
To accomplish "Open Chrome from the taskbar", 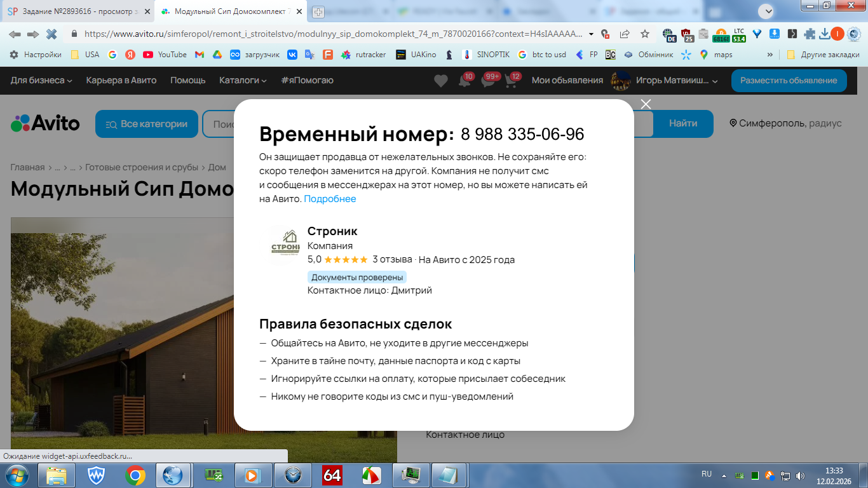I will pos(135,475).
